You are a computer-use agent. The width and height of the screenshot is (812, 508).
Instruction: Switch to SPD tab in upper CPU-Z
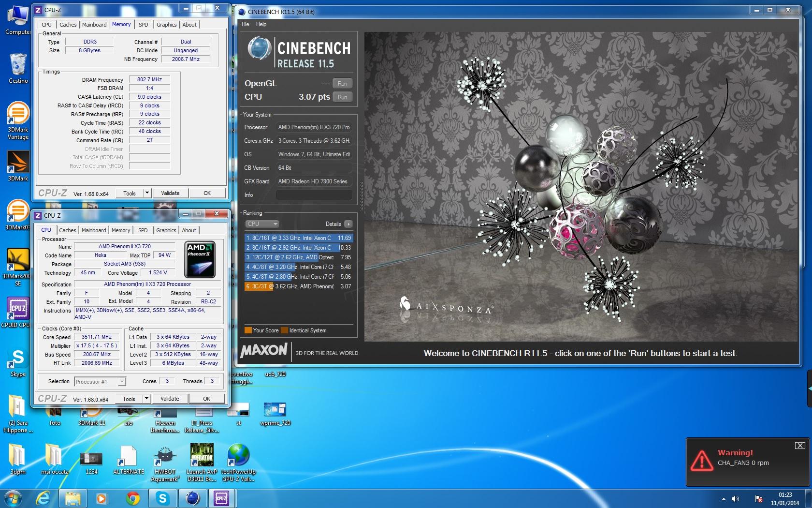tap(144, 25)
